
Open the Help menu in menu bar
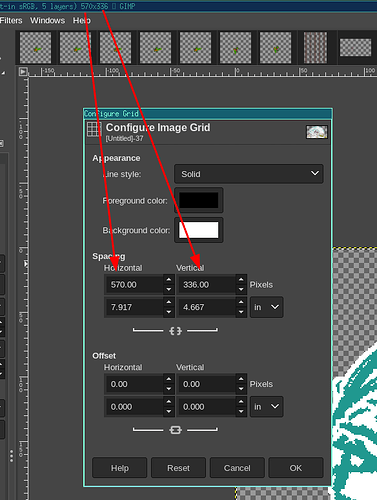click(82, 21)
